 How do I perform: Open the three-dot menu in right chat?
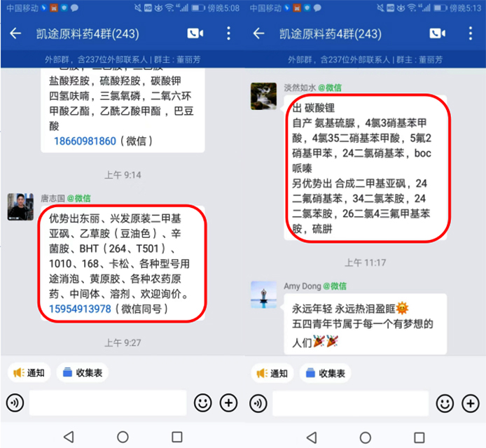[x=471, y=33]
